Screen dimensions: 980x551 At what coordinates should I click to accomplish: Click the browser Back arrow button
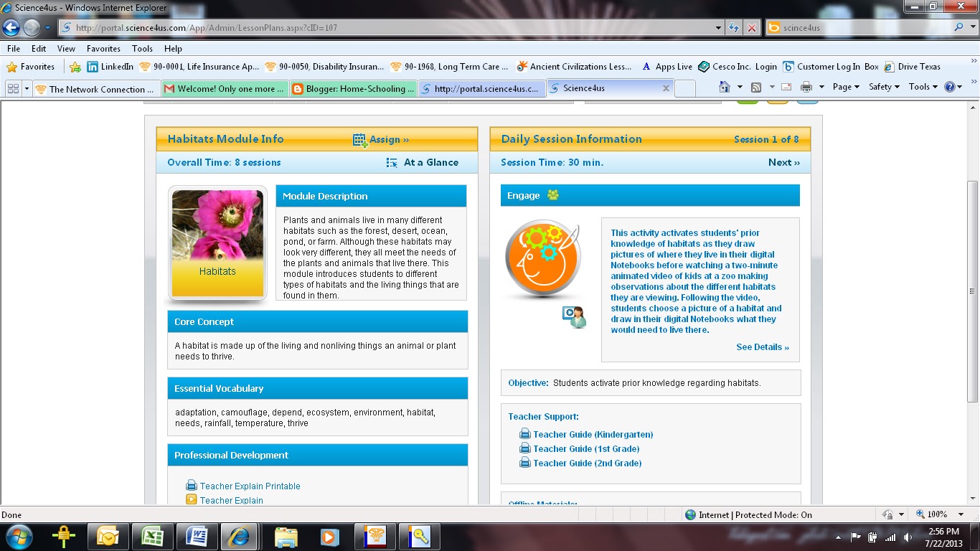11,28
